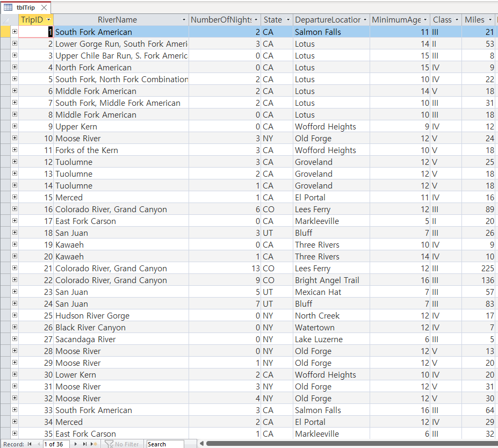Click the current record number field
This screenshot has width=498, height=448.
56,444
